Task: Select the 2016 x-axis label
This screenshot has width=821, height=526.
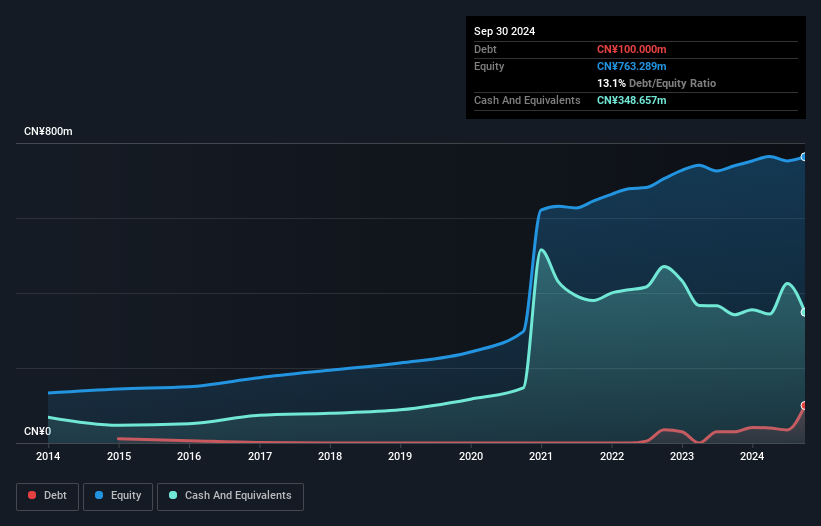Action: (189, 456)
